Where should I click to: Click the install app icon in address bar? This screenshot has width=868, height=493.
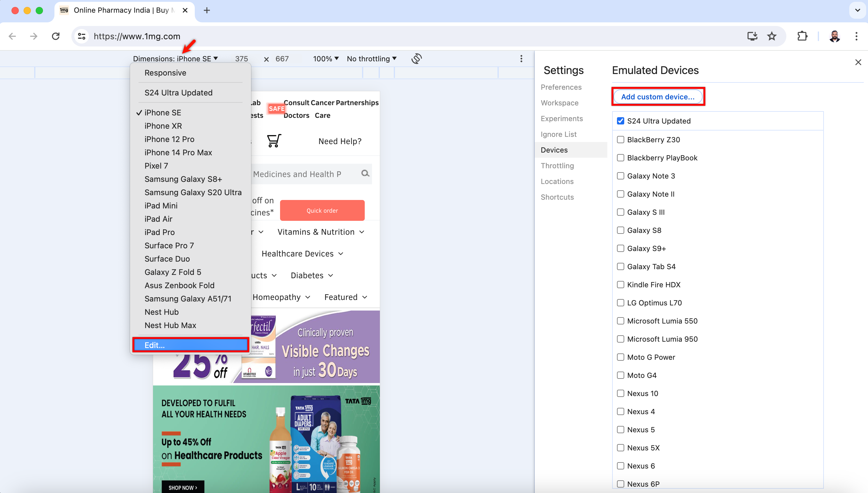752,36
